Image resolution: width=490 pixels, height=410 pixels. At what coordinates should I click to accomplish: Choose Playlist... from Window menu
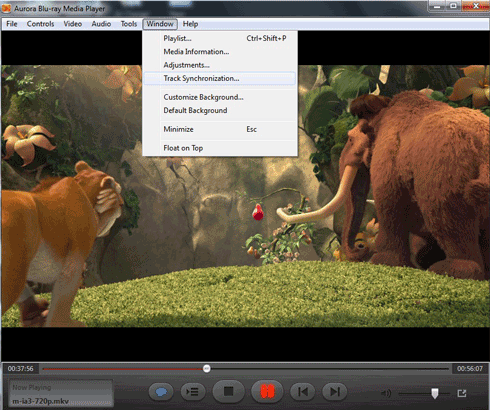[x=220, y=38]
